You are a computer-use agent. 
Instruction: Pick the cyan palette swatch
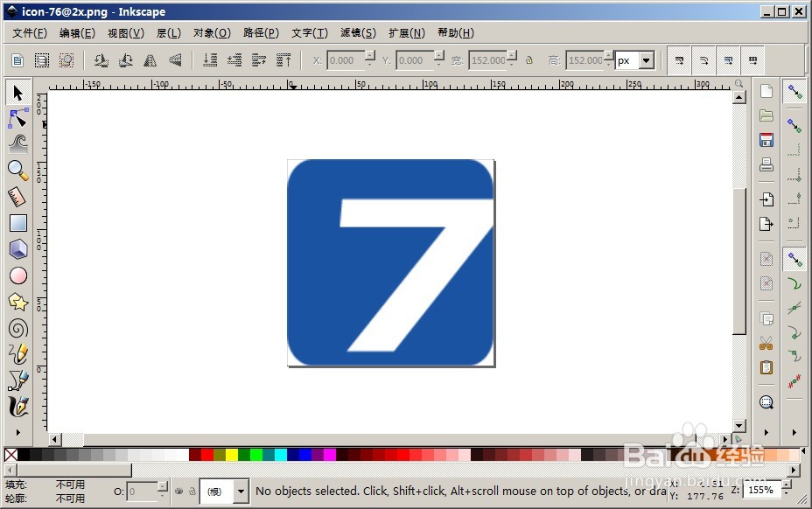click(x=281, y=455)
